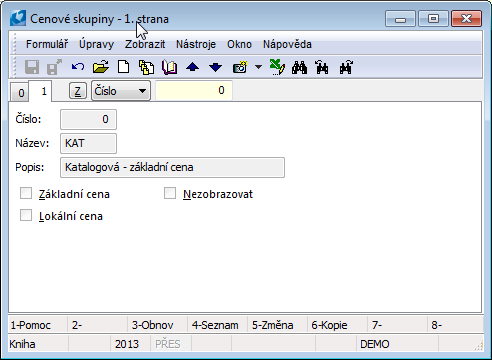This screenshot has height=360, width=492.
Task: Click the Kniha status bar entry
Action: coord(38,344)
